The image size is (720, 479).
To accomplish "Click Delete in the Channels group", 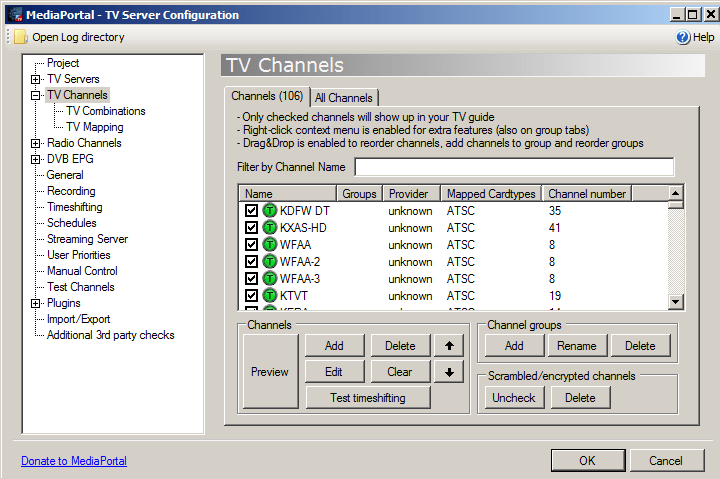I will click(400, 346).
